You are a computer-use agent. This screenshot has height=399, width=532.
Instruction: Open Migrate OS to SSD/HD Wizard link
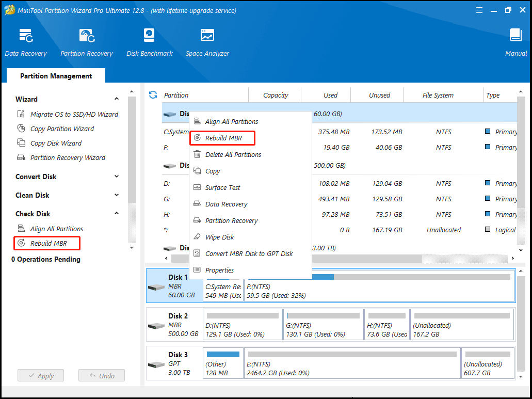(74, 115)
